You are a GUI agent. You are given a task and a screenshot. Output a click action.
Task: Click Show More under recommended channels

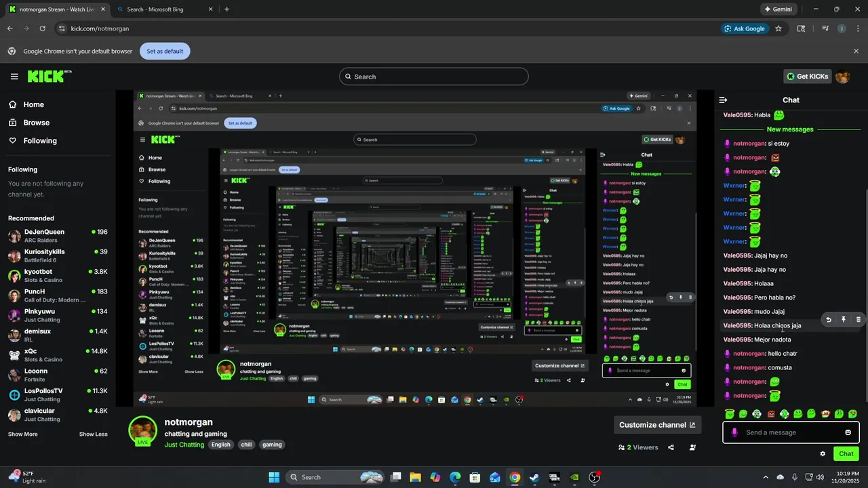point(22,434)
